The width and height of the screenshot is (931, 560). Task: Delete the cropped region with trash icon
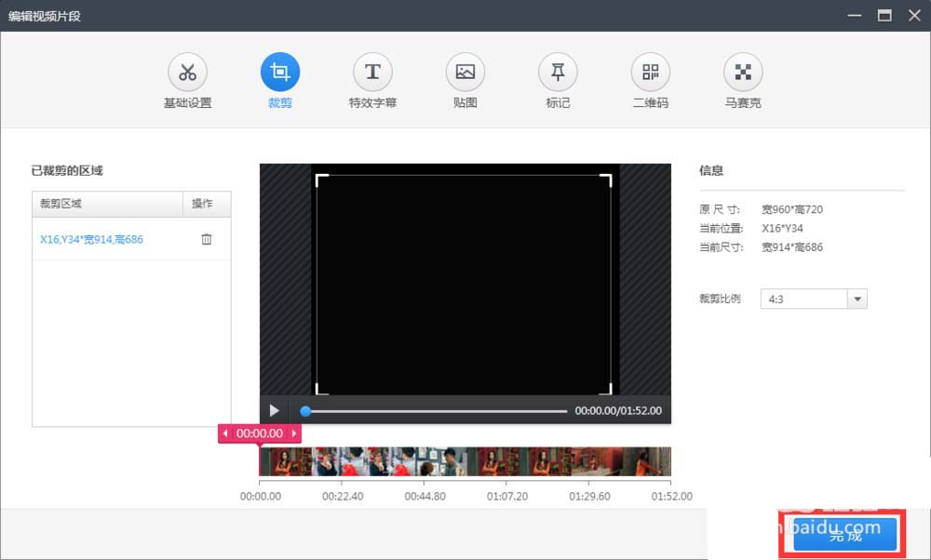[x=207, y=239]
